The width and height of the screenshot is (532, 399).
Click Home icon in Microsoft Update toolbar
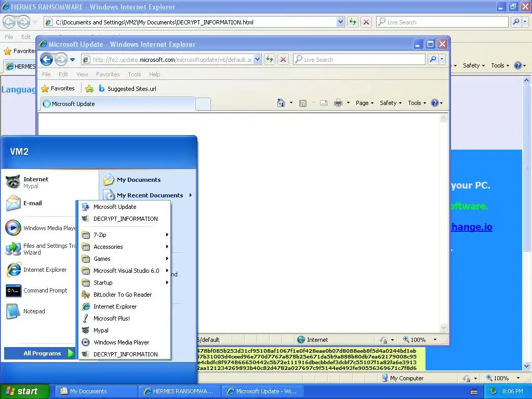click(x=281, y=103)
